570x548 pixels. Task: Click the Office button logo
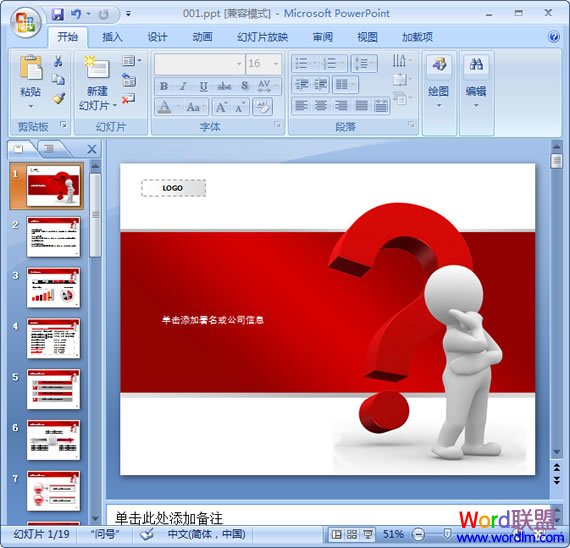coord(25,23)
